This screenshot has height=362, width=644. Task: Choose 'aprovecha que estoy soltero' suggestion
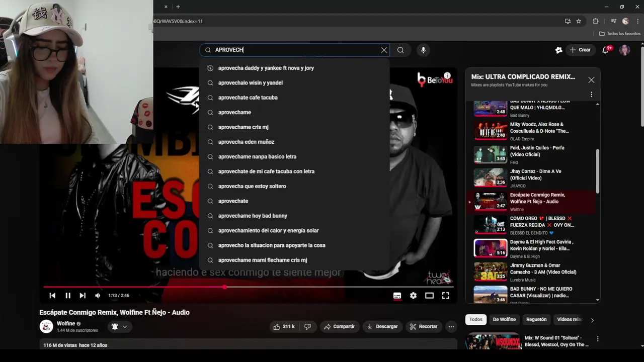tap(294, 186)
